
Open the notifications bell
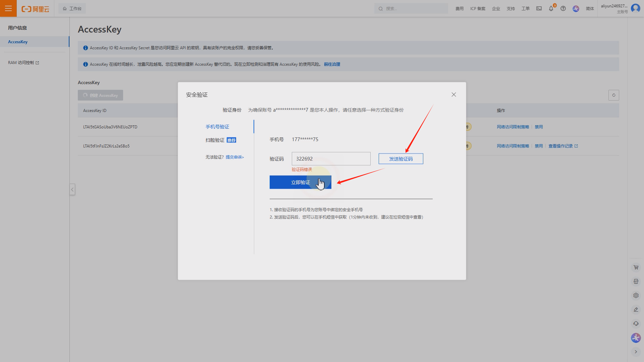point(551,9)
